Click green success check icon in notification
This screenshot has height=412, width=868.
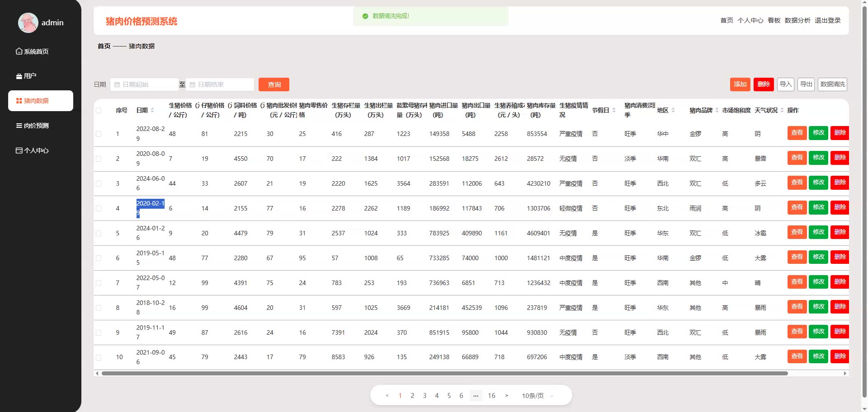click(365, 16)
